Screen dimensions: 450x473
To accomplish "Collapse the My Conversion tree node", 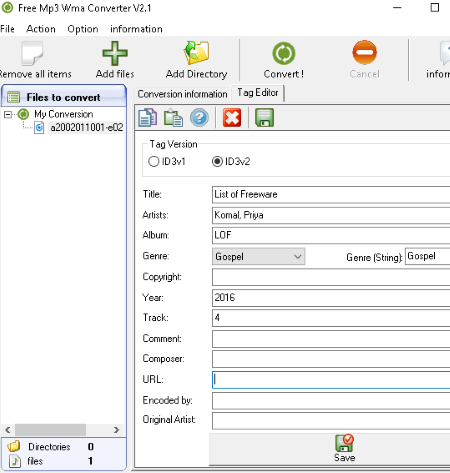I will tap(8, 115).
